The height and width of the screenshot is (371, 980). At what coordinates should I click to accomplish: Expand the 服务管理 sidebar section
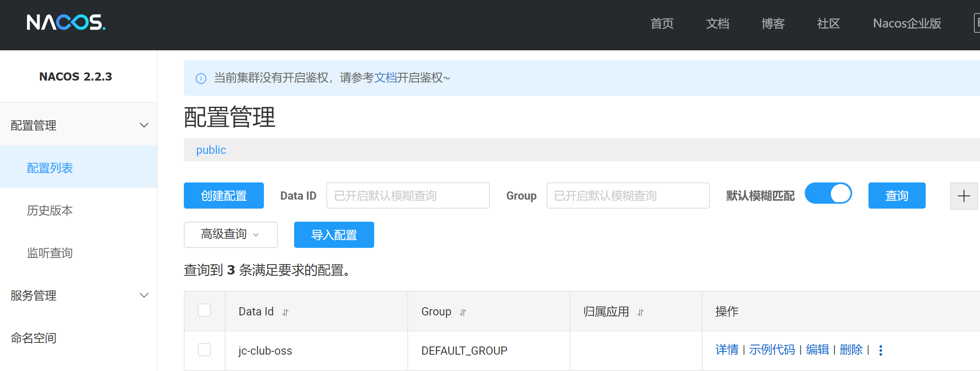coord(78,295)
